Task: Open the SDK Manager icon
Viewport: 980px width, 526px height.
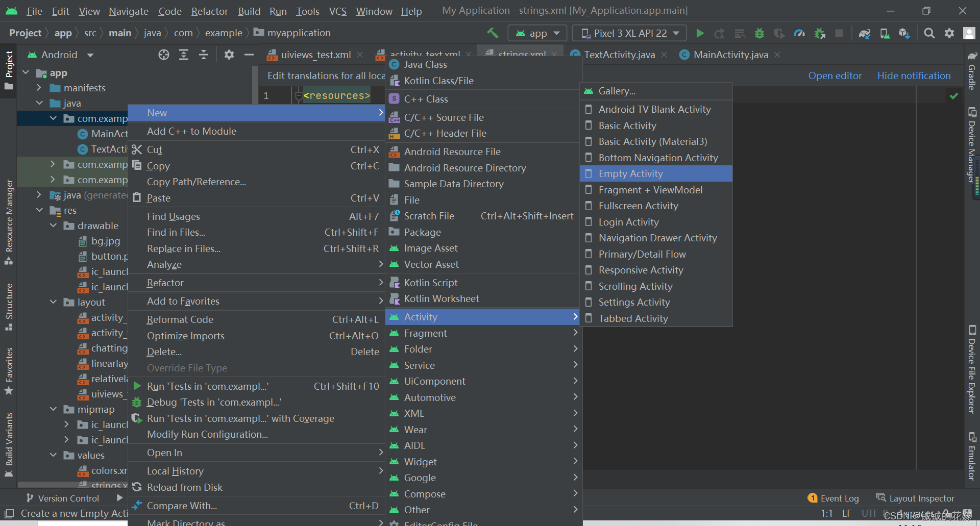Action: pos(904,33)
